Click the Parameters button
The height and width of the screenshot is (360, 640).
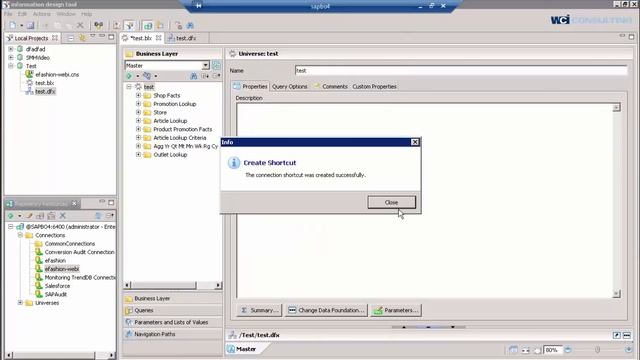point(396,310)
